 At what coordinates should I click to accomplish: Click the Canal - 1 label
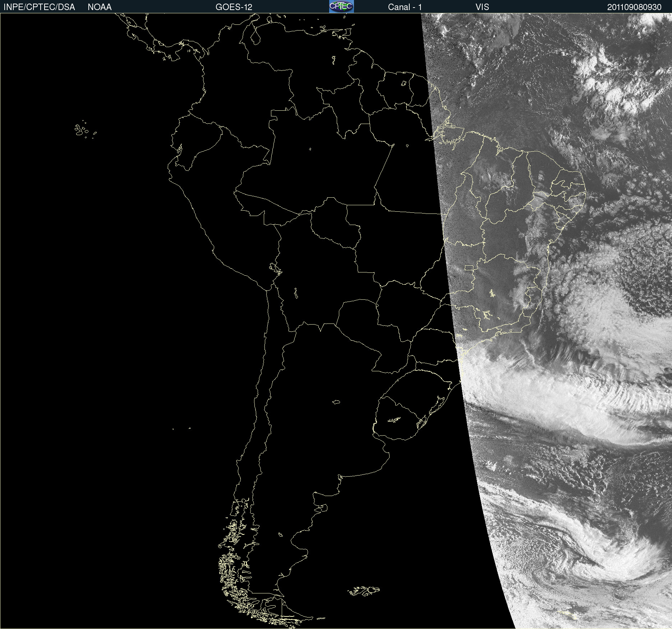405,7
